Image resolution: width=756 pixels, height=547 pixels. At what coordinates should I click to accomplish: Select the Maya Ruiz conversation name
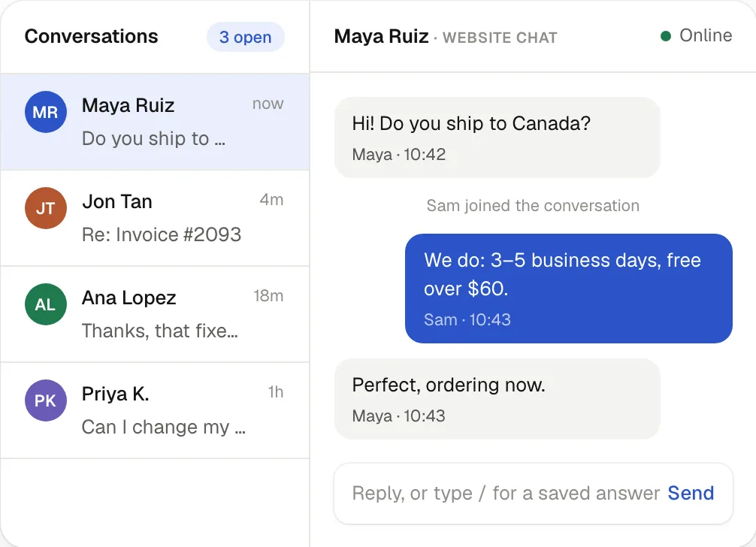pos(128,105)
